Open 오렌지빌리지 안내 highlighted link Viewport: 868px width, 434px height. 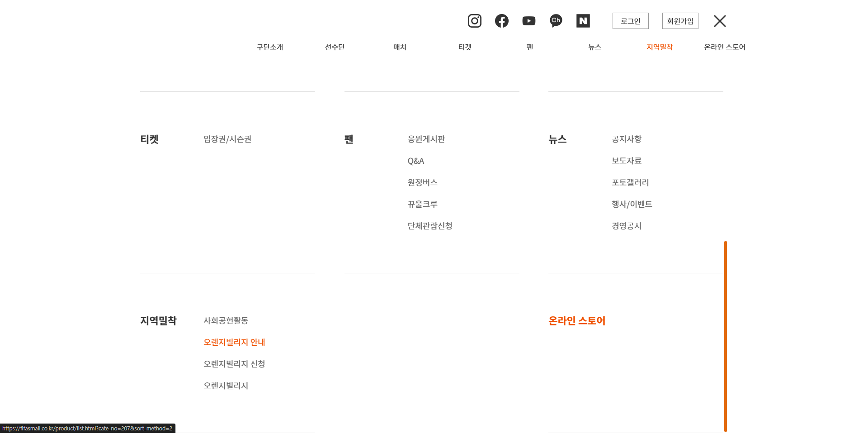(x=234, y=342)
